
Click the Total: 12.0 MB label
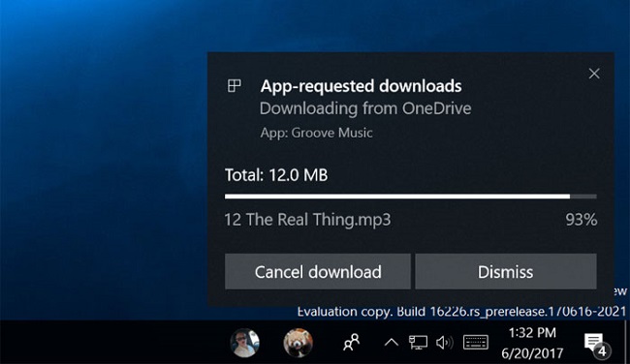click(276, 175)
